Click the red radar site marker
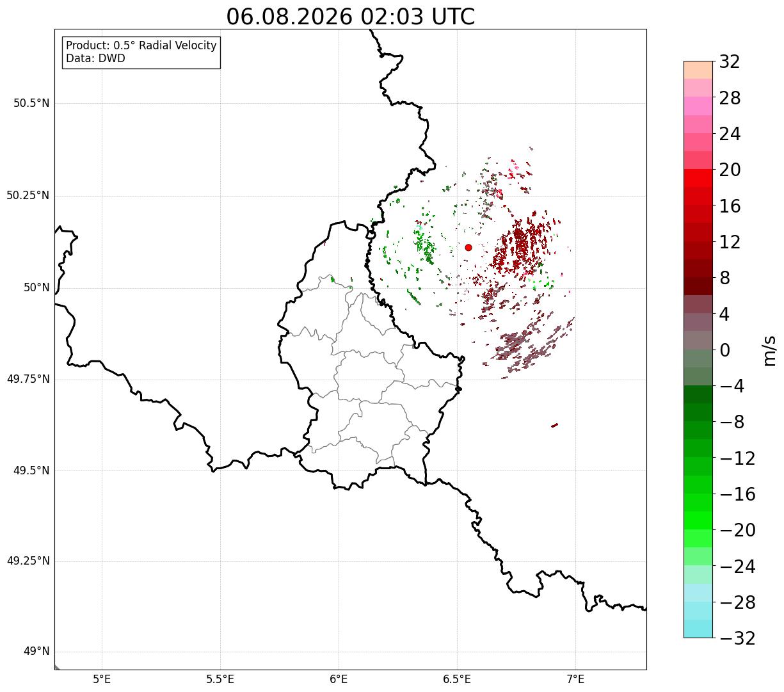This screenshot has height=692, width=784. pos(468,247)
